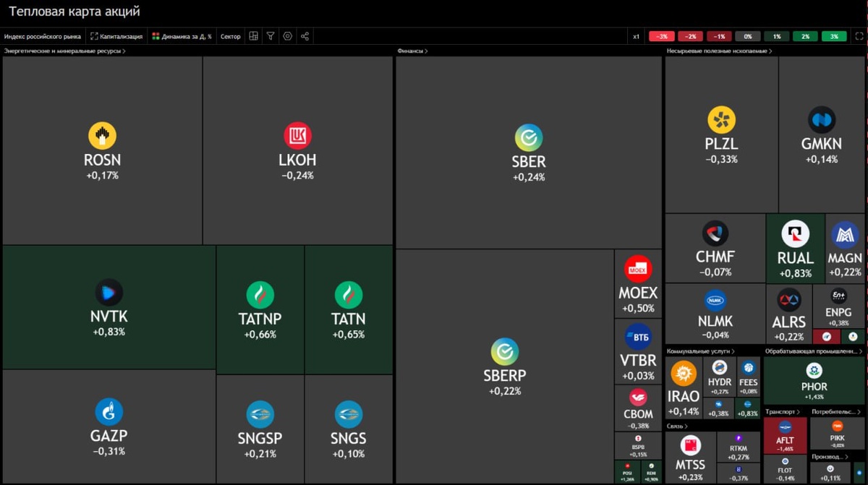Select the 3% legend color swatch

coord(833,36)
